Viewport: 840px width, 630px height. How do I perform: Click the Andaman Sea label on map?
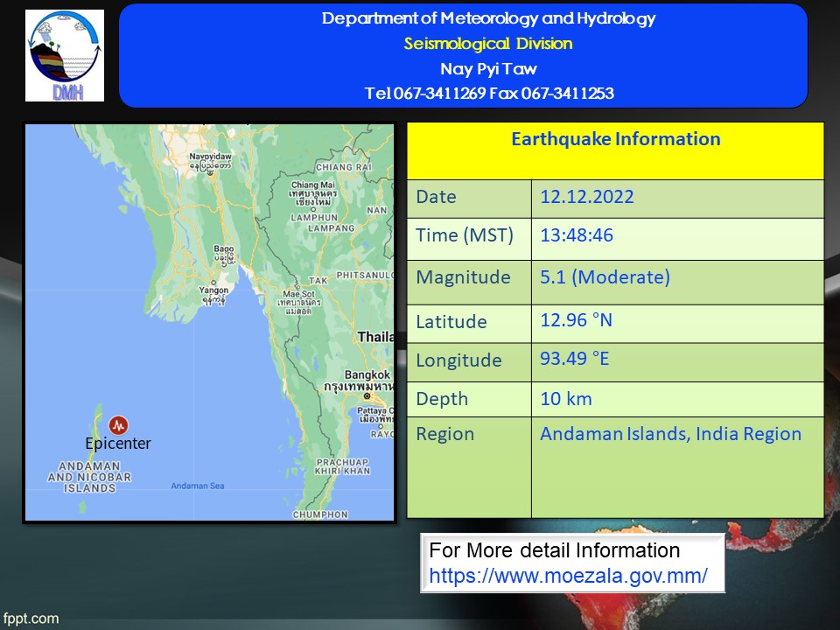point(197,486)
